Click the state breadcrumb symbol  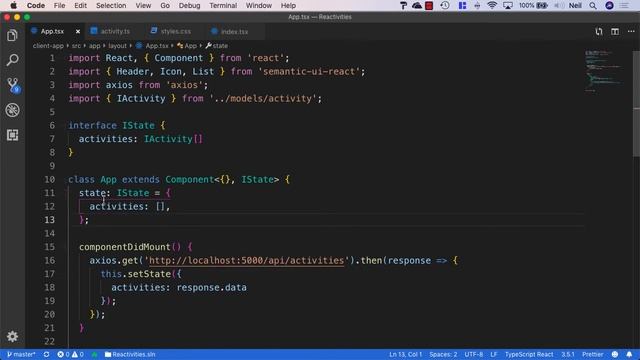(217, 46)
